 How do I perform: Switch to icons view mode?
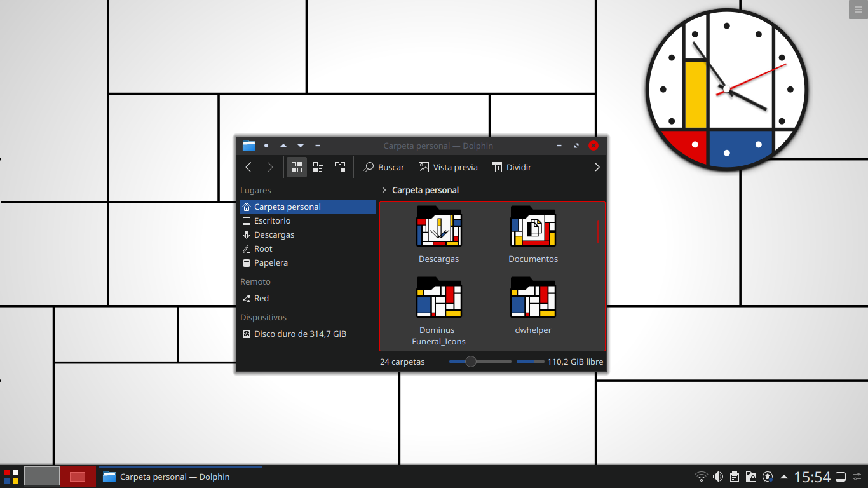[297, 167]
